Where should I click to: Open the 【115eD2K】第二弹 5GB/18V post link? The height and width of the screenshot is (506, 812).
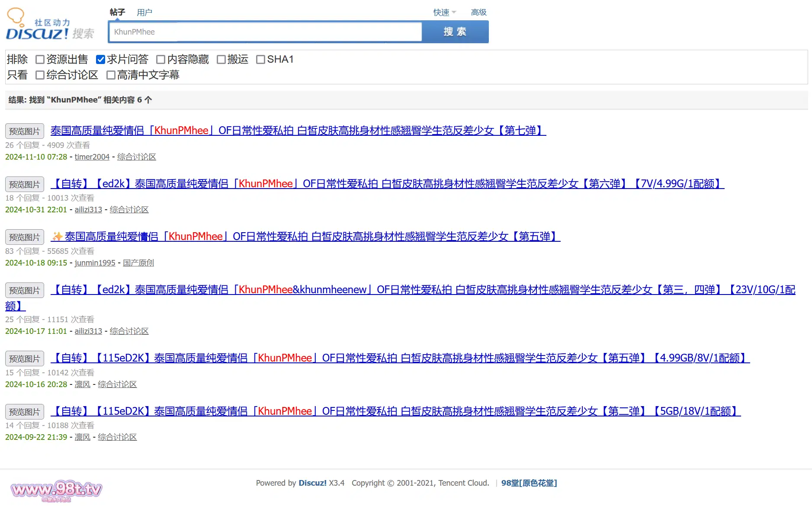coord(395,411)
